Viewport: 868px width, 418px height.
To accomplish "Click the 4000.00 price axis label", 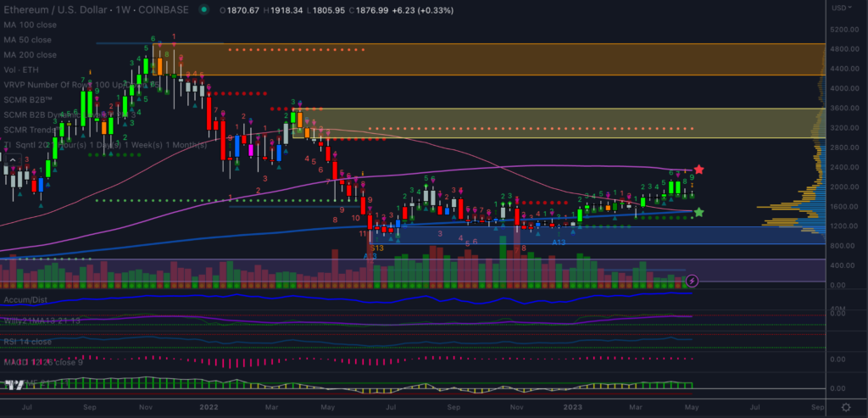I will pyautogui.click(x=843, y=88).
